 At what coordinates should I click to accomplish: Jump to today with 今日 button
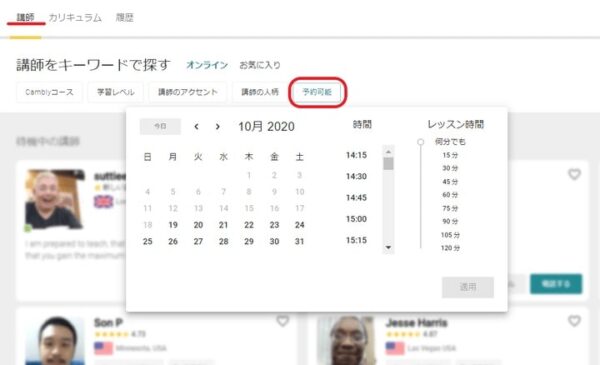[x=160, y=126]
